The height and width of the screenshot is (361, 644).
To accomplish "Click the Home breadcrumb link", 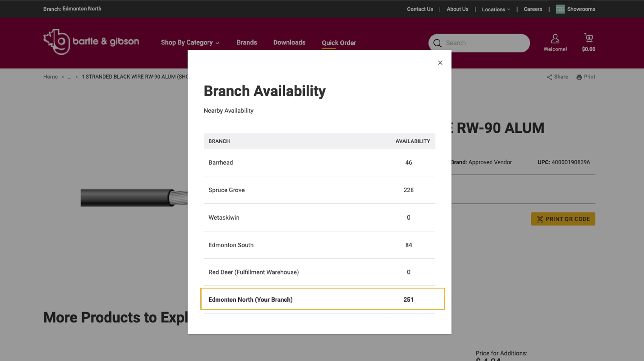I will (x=50, y=77).
